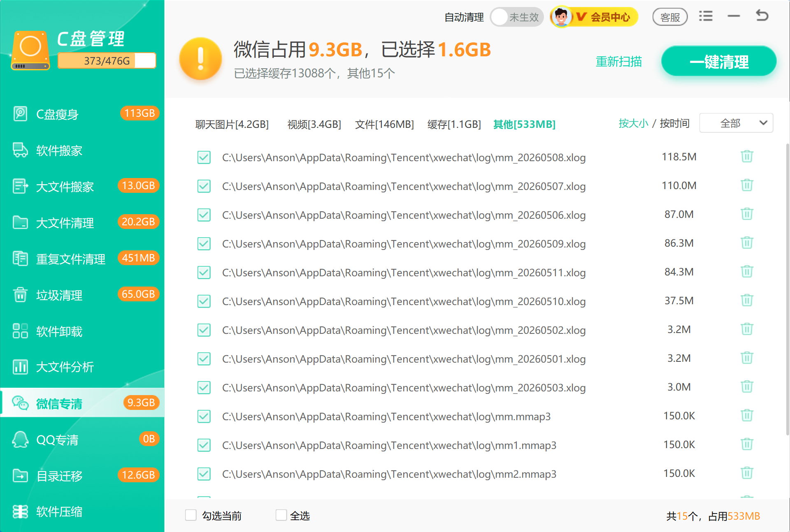This screenshot has height=532, width=790.
Task: Open 大文件分析 chart icon
Action: point(20,366)
